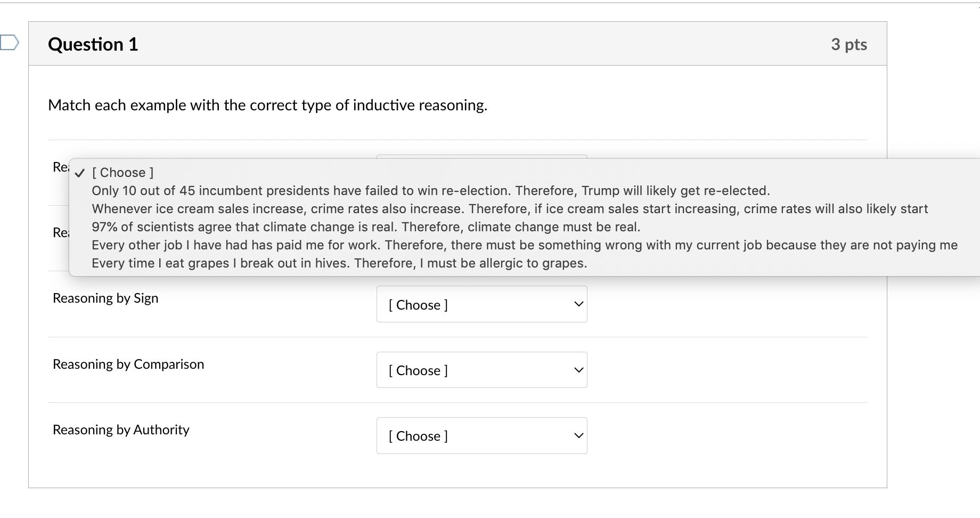Select the grapes allergy option

tap(339, 263)
